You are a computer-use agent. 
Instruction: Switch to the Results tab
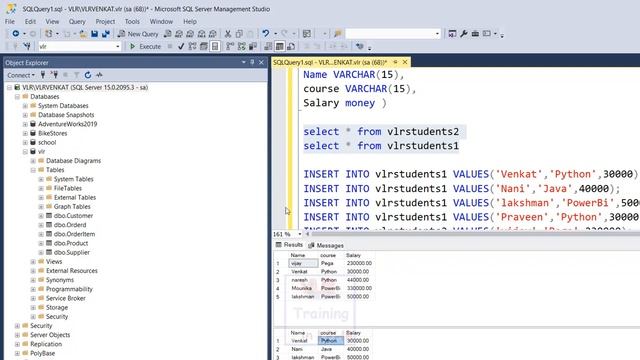(289, 245)
